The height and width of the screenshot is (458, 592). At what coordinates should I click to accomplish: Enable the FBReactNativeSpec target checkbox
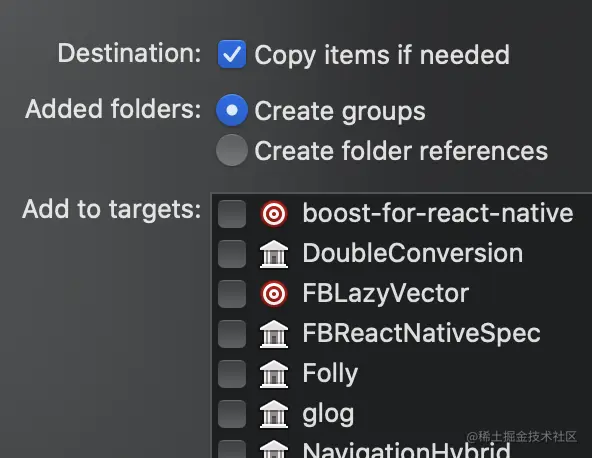coord(232,334)
